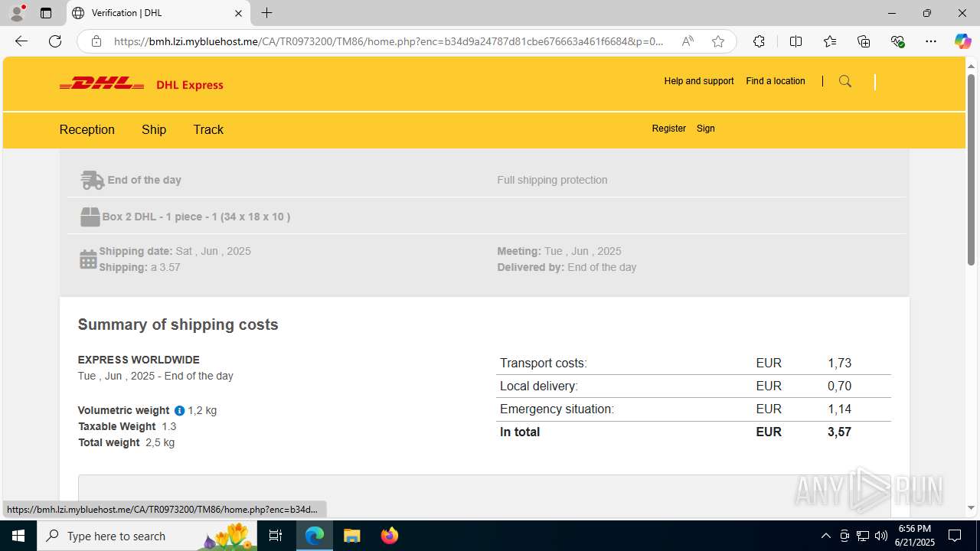Screen dimensions: 980x551
Task: Open Read aloud icon in address bar
Action: coord(688,41)
